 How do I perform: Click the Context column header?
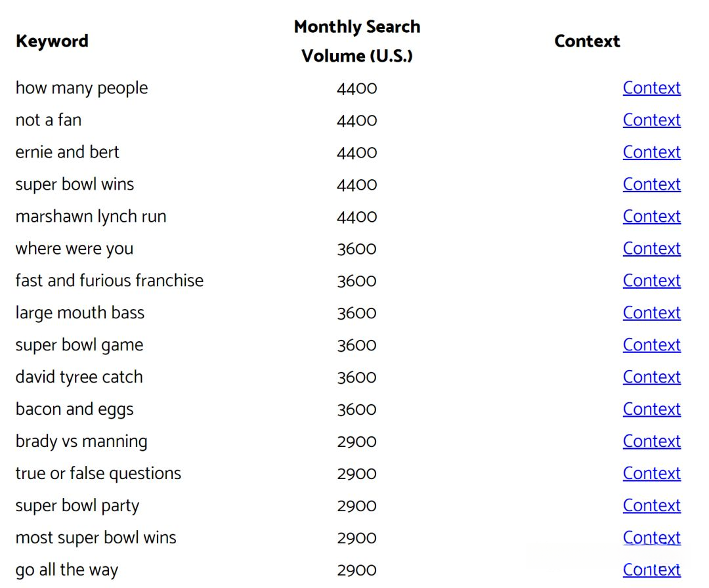point(587,41)
